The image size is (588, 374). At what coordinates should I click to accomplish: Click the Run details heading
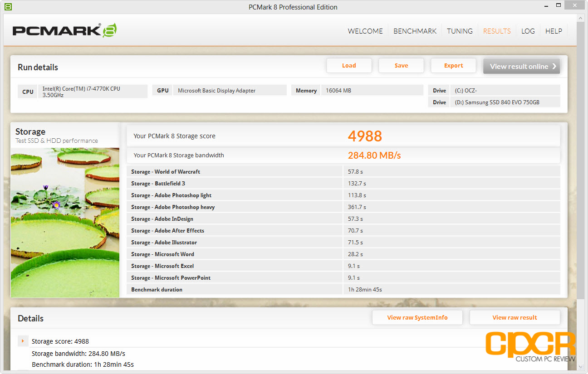click(x=38, y=67)
